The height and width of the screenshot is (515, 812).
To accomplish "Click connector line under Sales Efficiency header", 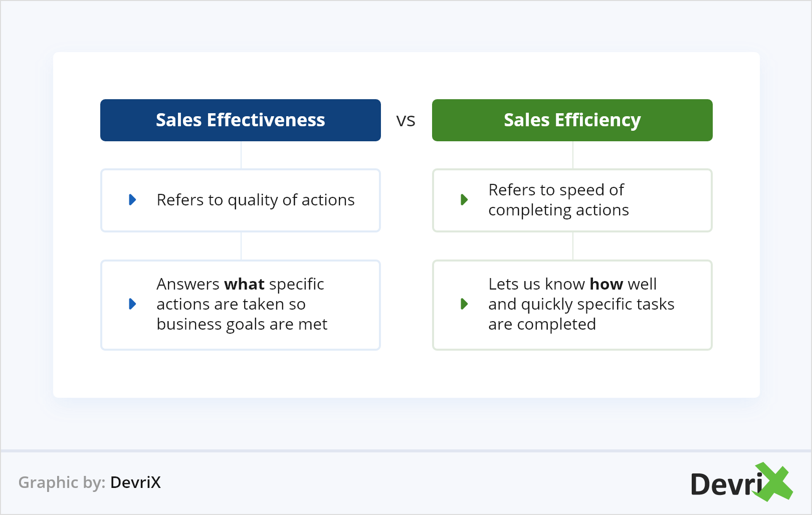I will [573, 155].
